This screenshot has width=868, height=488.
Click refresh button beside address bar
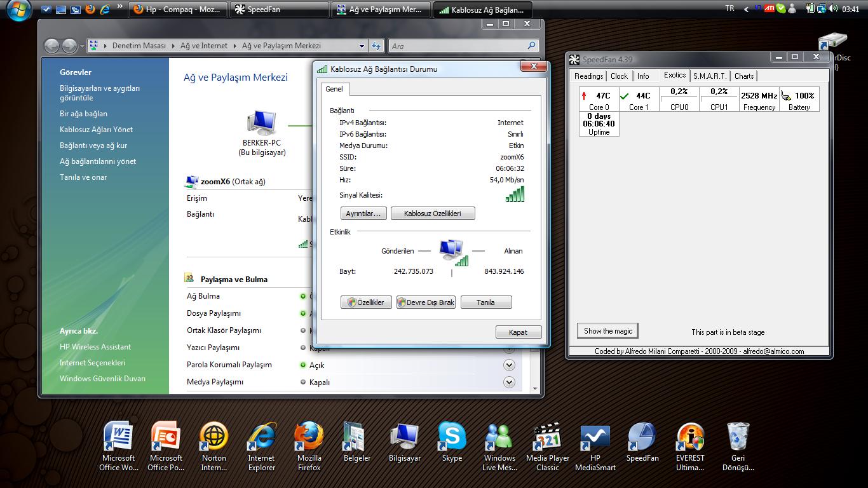pyautogui.click(x=376, y=46)
